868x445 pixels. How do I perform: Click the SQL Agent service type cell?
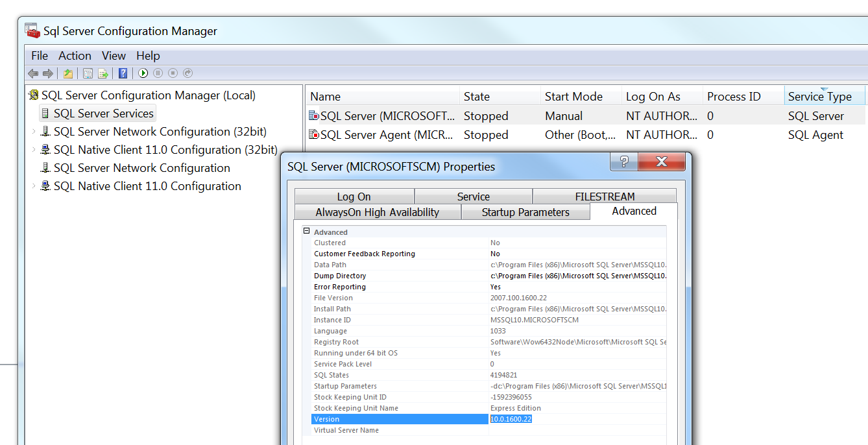pos(815,135)
